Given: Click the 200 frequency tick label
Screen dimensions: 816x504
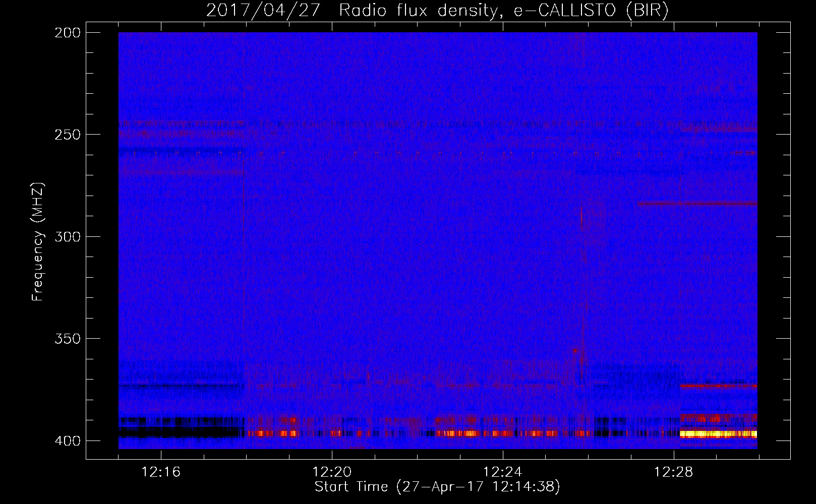Looking at the screenshot, I should tap(68, 32).
